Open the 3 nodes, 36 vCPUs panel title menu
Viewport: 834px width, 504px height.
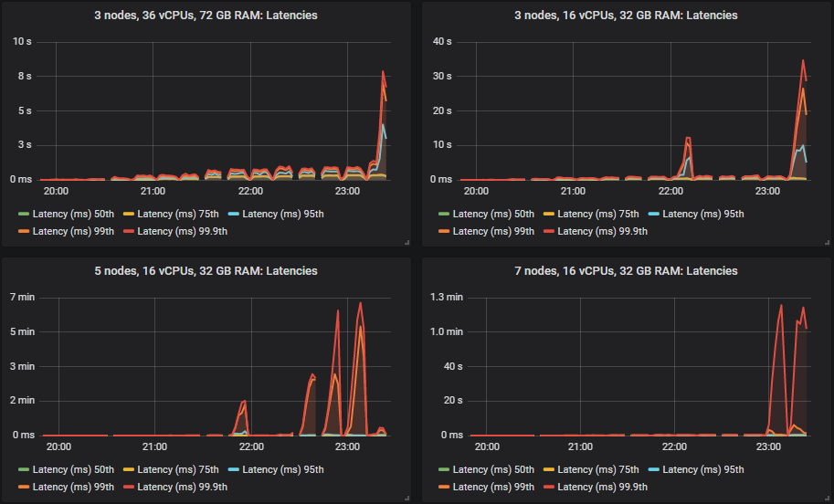point(206,16)
